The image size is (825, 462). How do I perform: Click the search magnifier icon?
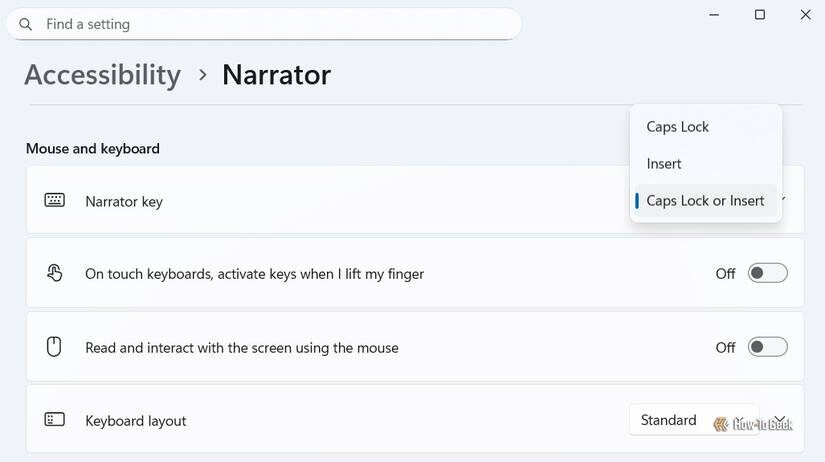point(26,24)
